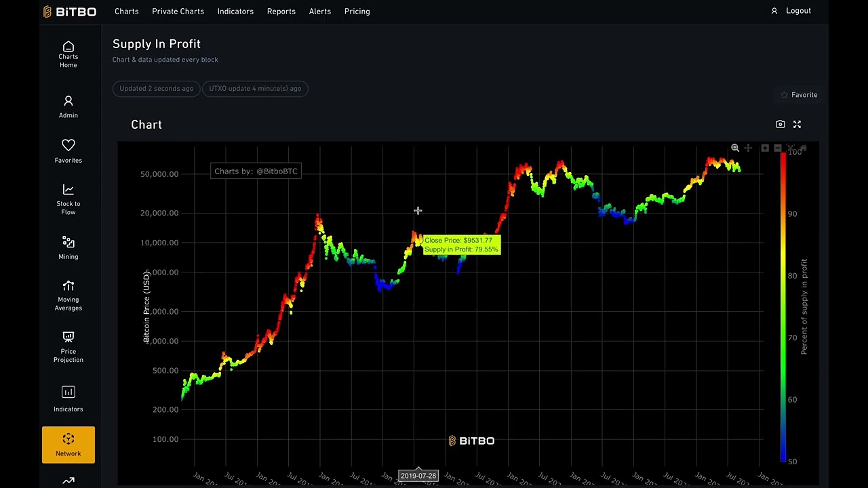Click the 90 tick on the colorbar
The width and height of the screenshot is (868, 488).
(x=792, y=213)
